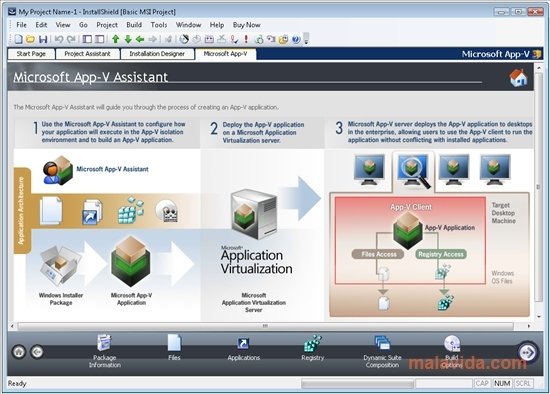Select the Microsoft App-V tab
Viewport: 550px width, 394px height.
tap(225, 54)
